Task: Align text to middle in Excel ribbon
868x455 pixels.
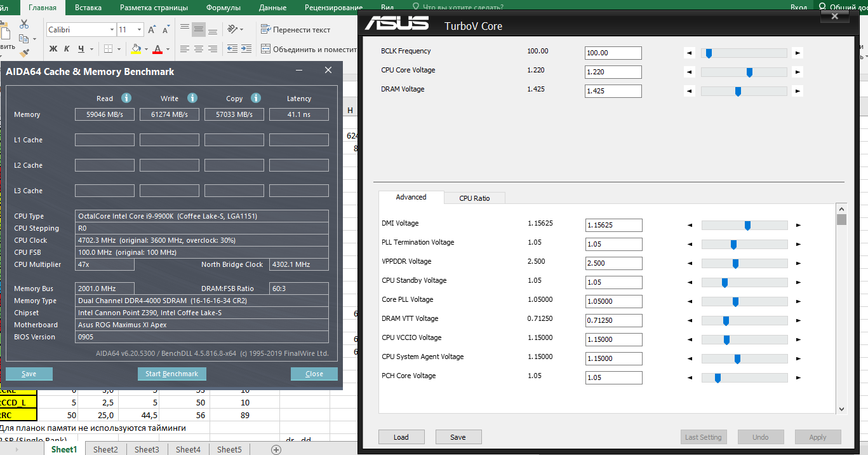Action: 199,29
